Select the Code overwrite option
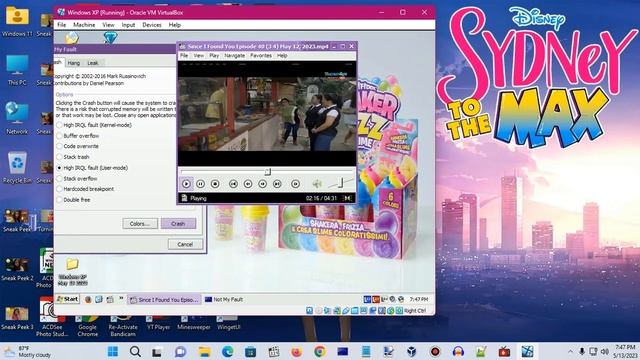The image size is (640, 360). (x=78, y=146)
